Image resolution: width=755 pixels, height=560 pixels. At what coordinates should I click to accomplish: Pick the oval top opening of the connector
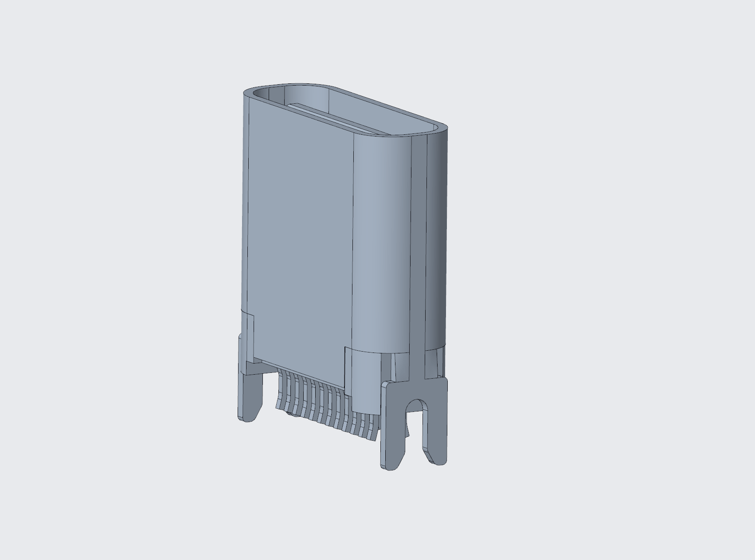(345, 110)
